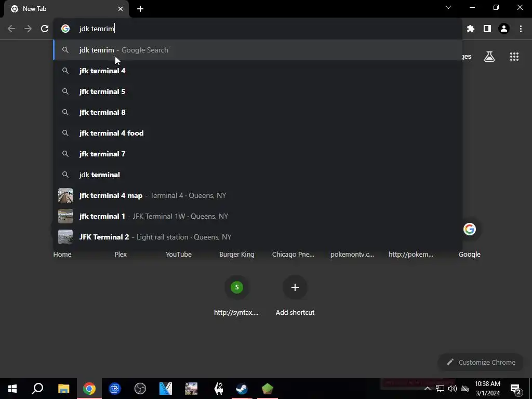Select the 'jdk terminal' suggestion

coord(258,175)
